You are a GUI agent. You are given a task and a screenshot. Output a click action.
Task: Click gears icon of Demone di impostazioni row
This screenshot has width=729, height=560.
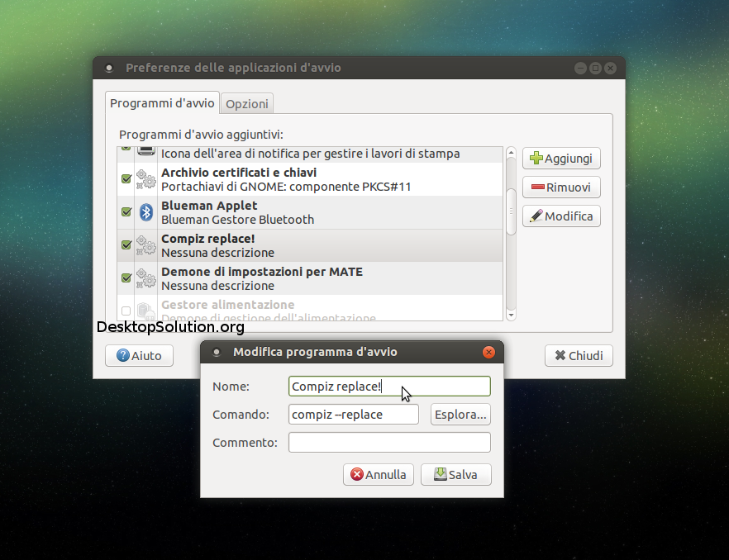click(146, 278)
